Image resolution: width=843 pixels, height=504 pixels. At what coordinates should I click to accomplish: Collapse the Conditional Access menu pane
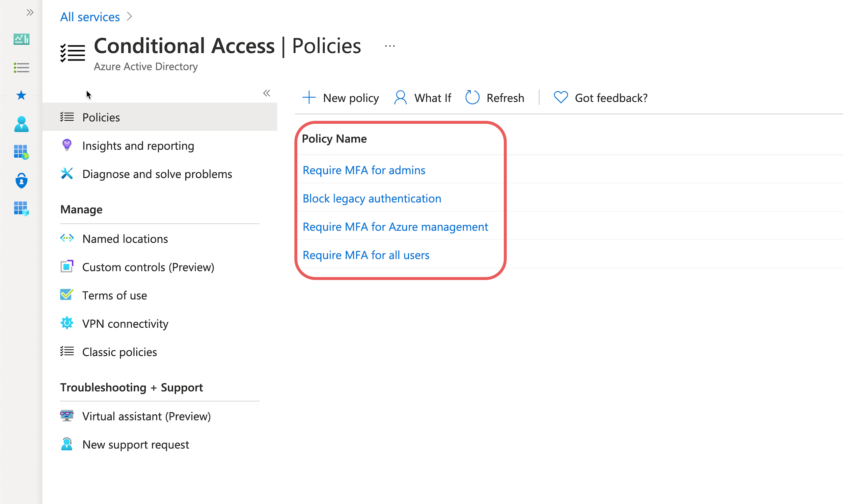(267, 93)
